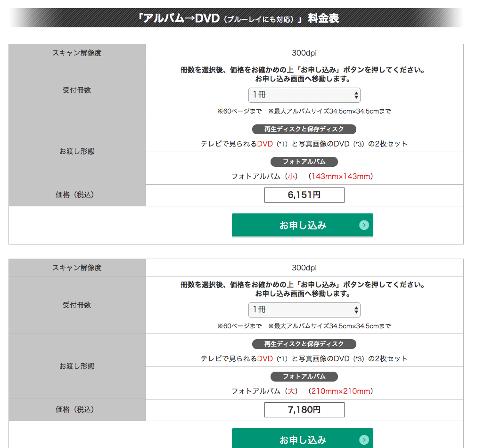Click the 7,180円 price field
485x448 pixels.
click(x=304, y=410)
